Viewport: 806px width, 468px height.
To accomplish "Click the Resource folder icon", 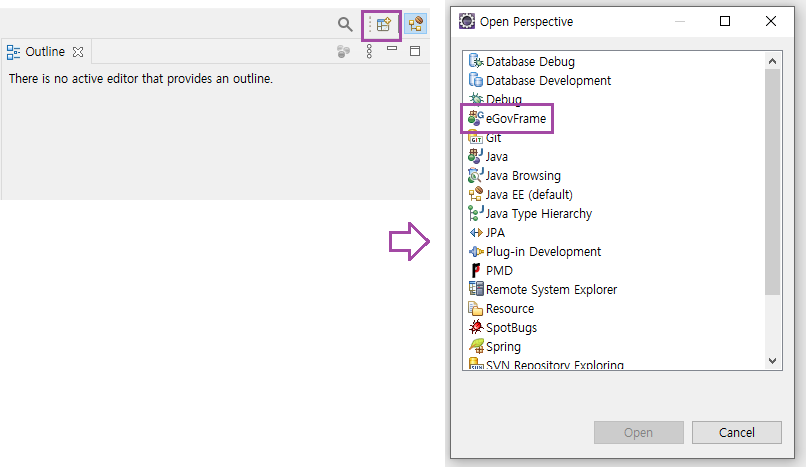I will point(476,309).
